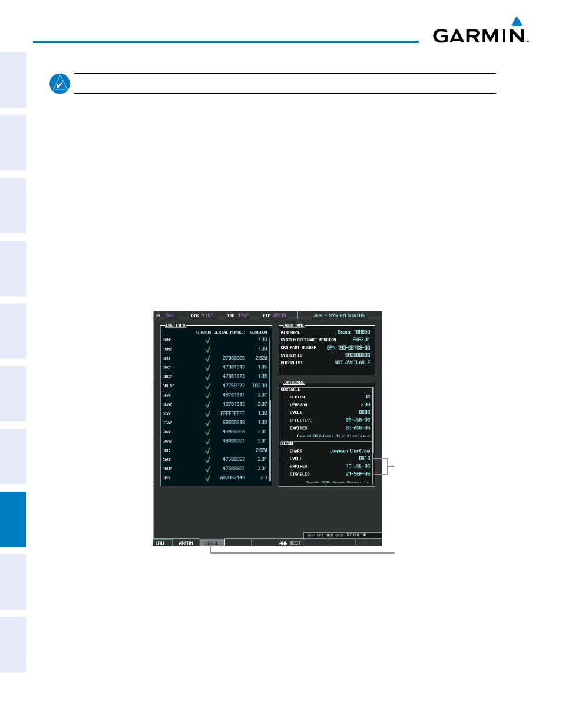Click the highlighted CHART database heading
This screenshot has width=562, height=728.
click(287, 443)
